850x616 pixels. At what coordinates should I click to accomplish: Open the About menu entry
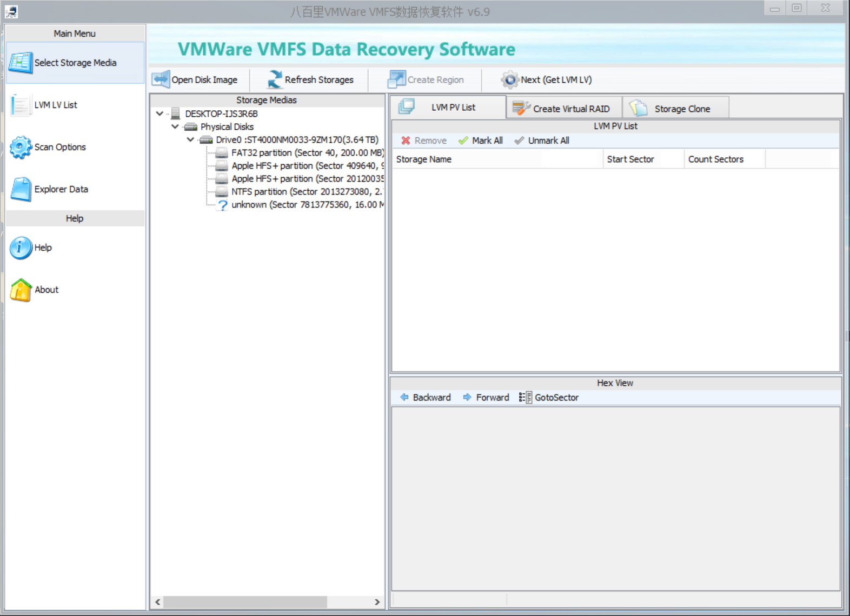tap(75, 290)
